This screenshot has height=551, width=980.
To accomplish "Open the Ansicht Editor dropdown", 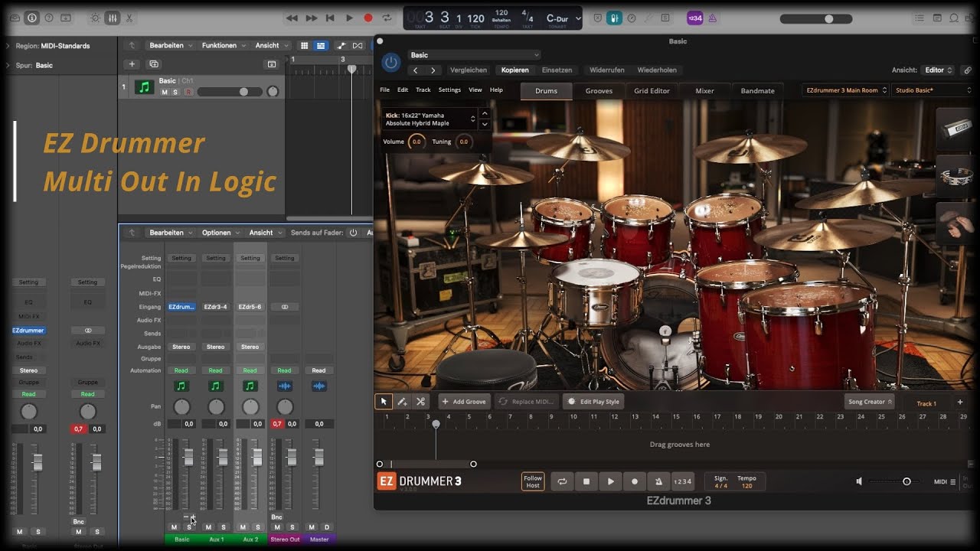I will 939,70.
